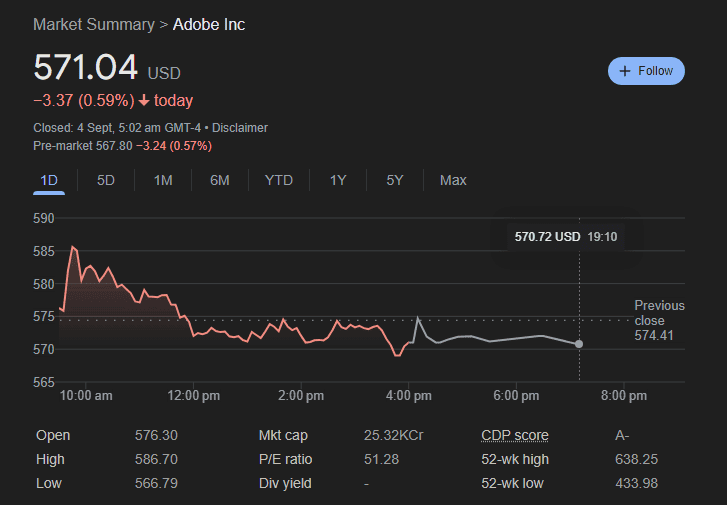Click the Pre-market 567.80 text
The height and width of the screenshot is (505, 727).
coord(83,146)
